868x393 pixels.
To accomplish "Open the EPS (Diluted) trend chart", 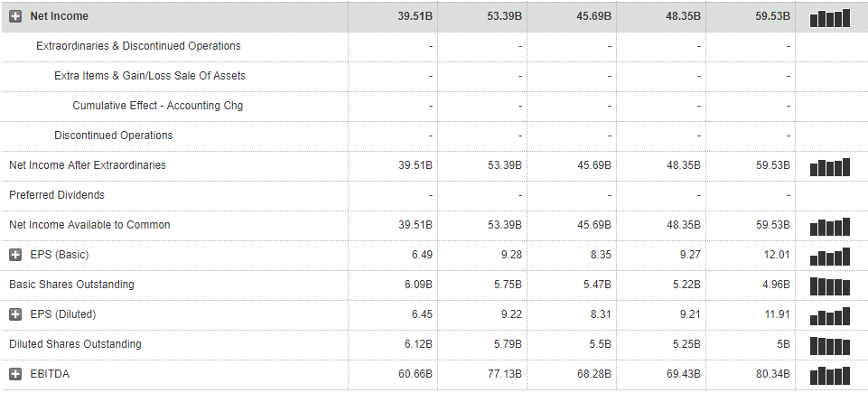I will [830, 315].
